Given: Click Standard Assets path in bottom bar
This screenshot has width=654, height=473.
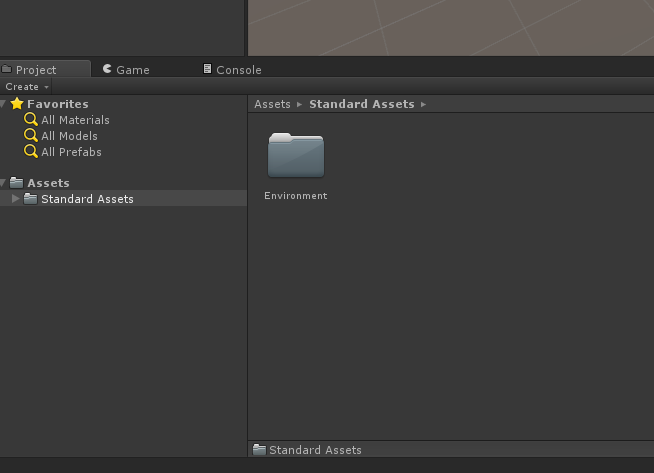Looking at the screenshot, I should pyautogui.click(x=315, y=450).
